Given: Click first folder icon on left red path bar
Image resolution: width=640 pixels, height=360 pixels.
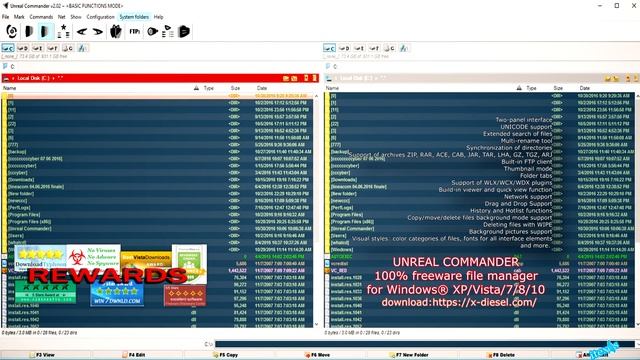Looking at the screenshot, I should pos(286,78).
